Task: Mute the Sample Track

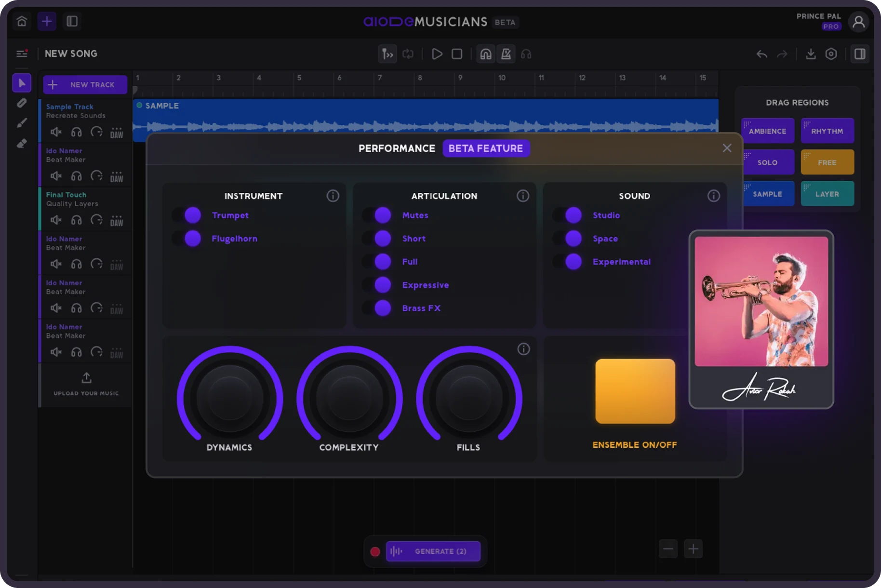Action: [56, 132]
